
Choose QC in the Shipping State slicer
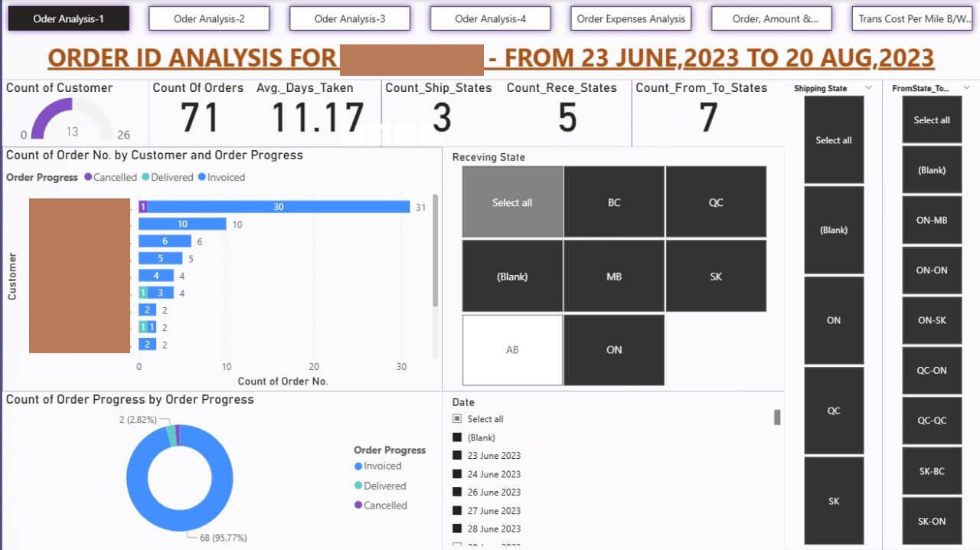pos(834,411)
